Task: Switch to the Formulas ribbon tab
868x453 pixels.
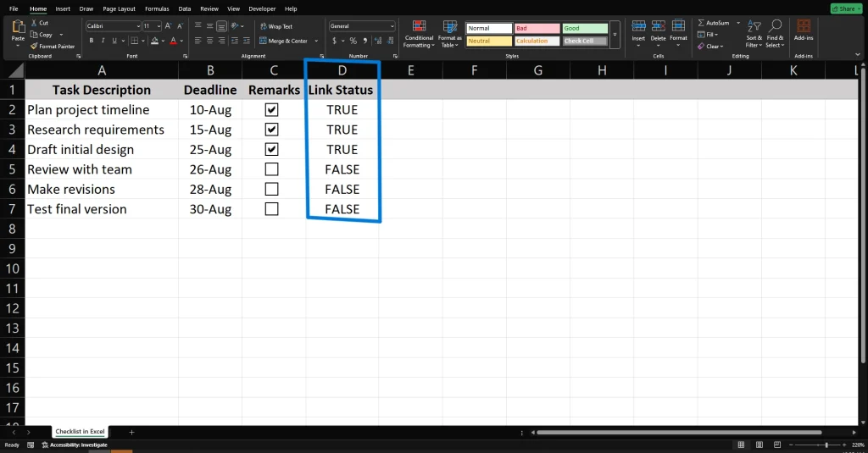Action: tap(157, 8)
